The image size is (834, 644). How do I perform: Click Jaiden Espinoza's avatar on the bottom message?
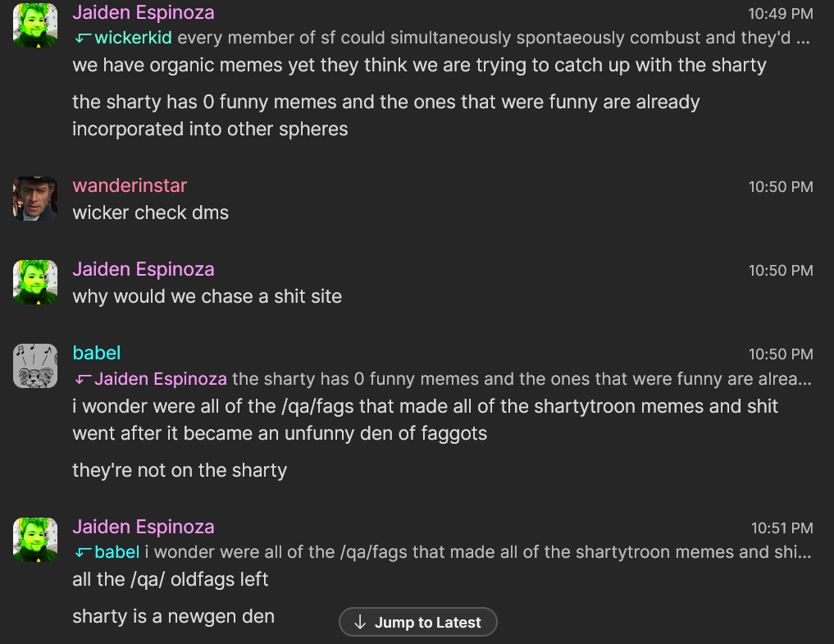point(34,539)
